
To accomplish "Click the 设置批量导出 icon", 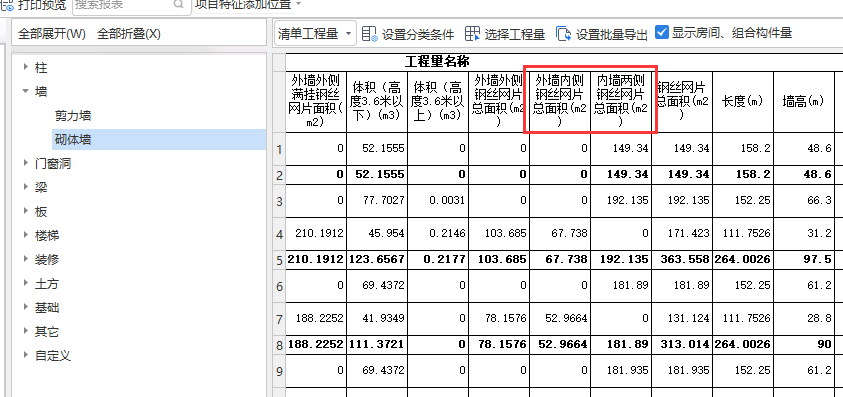I will click(x=563, y=34).
